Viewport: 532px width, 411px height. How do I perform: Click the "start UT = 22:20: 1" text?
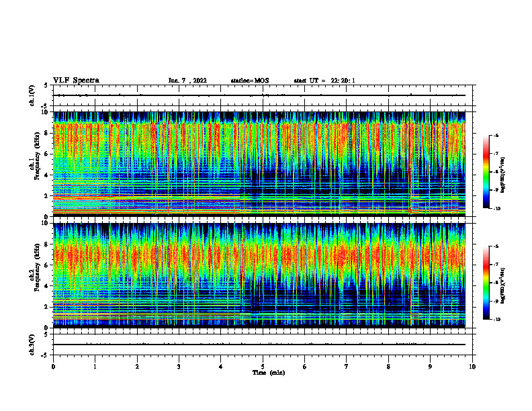pos(324,81)
